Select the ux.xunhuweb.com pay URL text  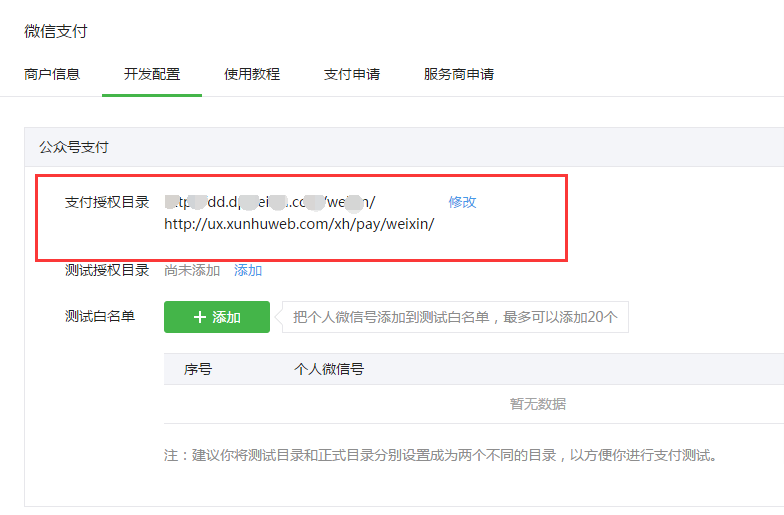299,224
